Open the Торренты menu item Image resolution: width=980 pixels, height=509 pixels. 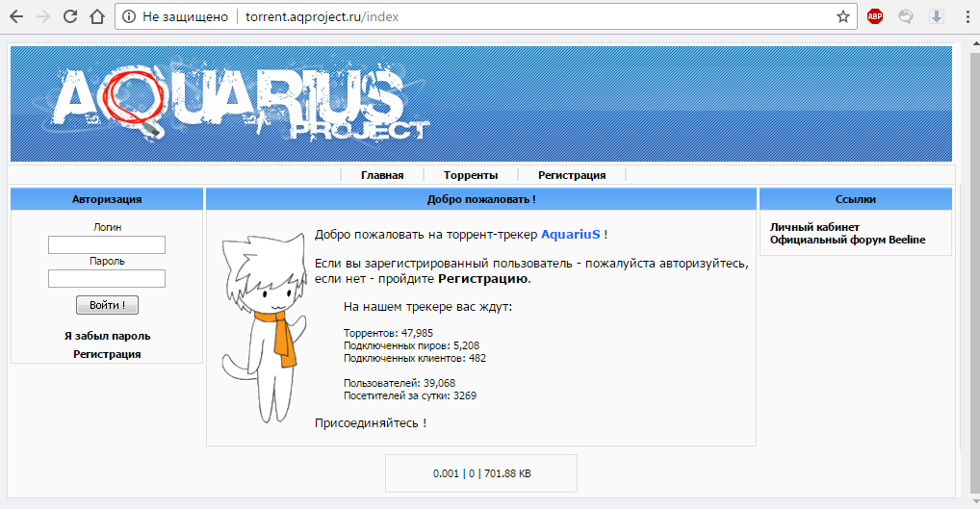(471, 175)
